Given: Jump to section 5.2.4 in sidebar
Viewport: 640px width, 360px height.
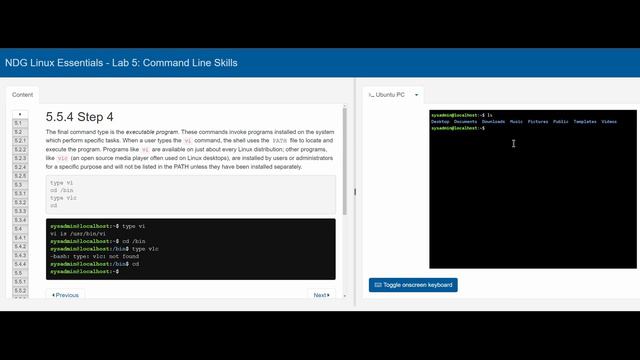Looking at the screenshot, I should click(x=20, y=167).
